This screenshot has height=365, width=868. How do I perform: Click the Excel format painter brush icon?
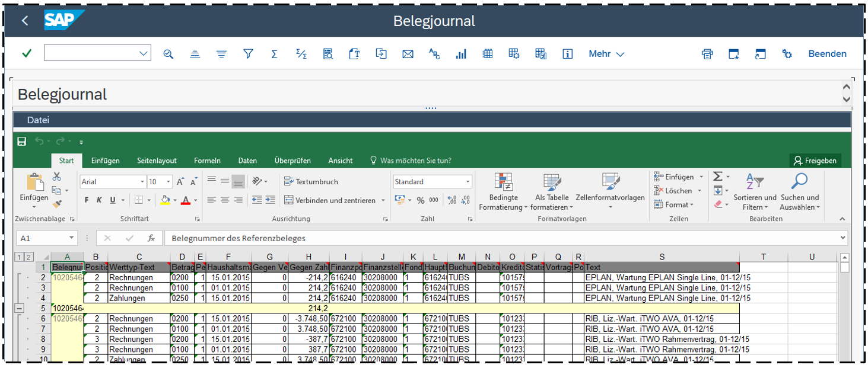coord(57,204)
